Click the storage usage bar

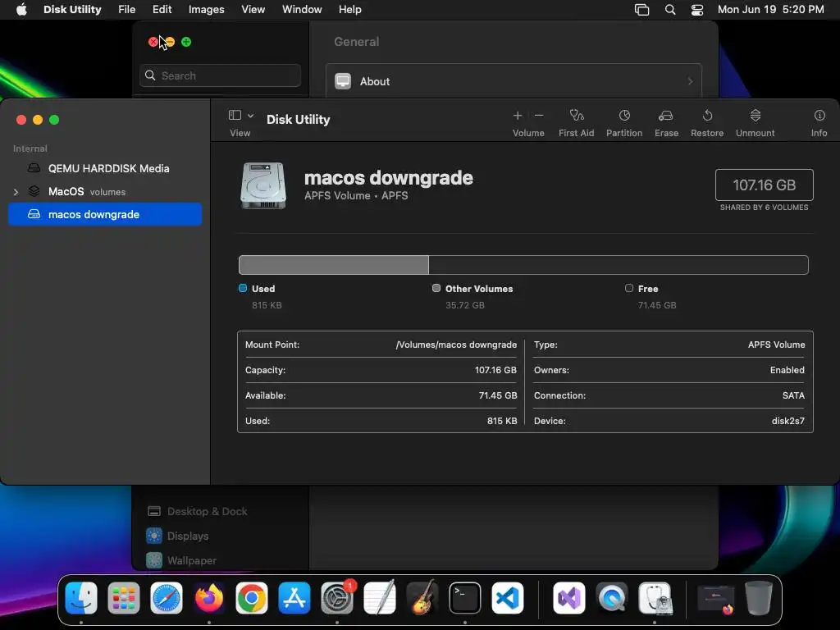[x=523, y=265]
